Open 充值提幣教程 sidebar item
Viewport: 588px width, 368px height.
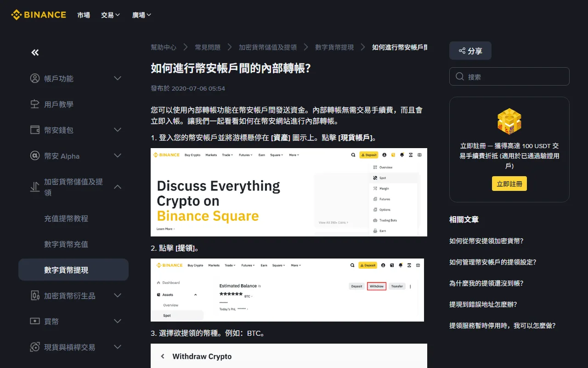[66, 218]
